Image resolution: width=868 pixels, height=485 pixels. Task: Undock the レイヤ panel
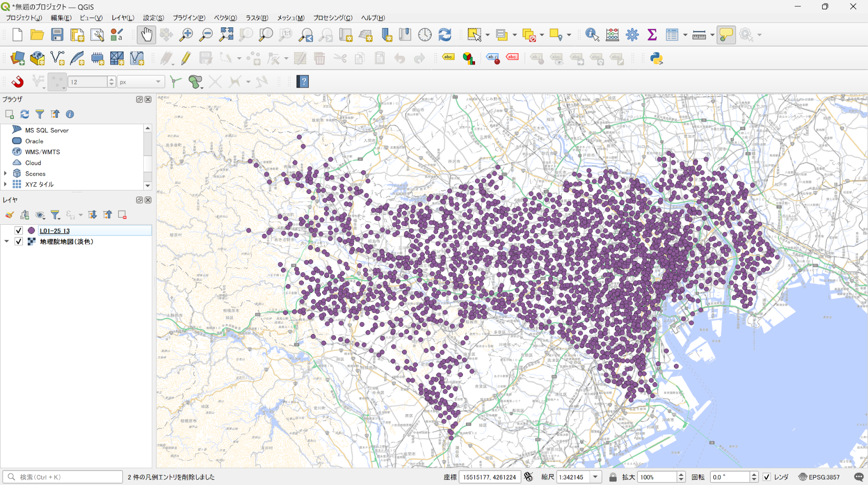point(139,200)
